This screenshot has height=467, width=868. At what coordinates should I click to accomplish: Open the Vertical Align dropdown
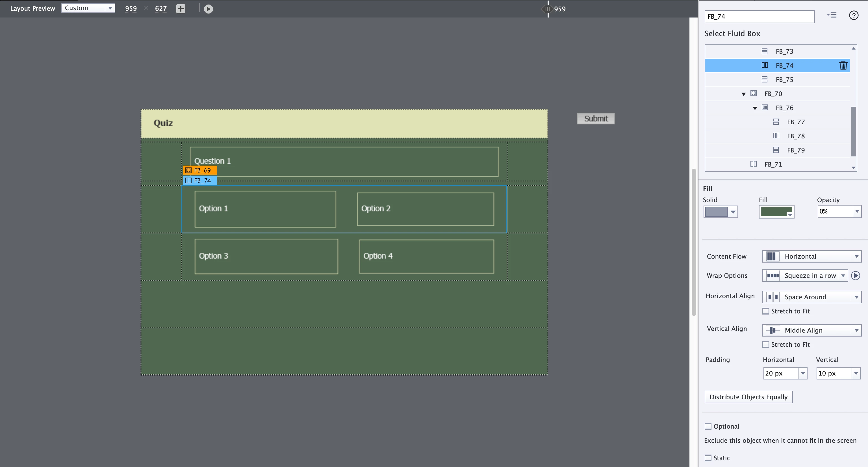[811, 330]
